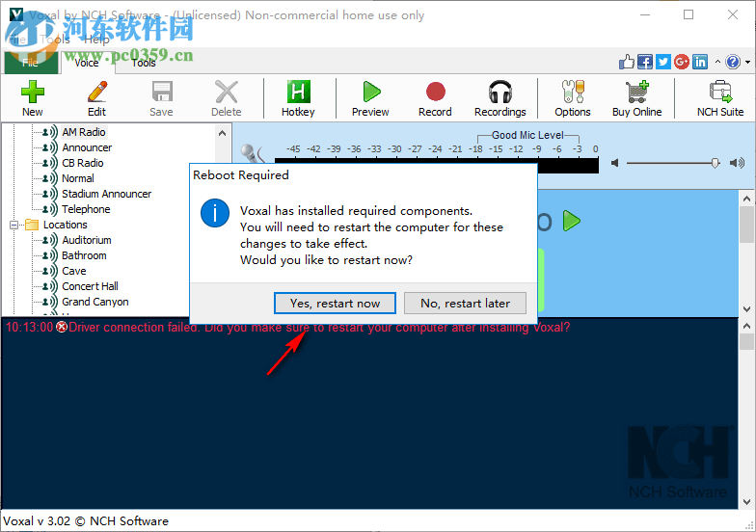Select the AM Radio voice
The image size is (756, 532).
pos(83,132)
